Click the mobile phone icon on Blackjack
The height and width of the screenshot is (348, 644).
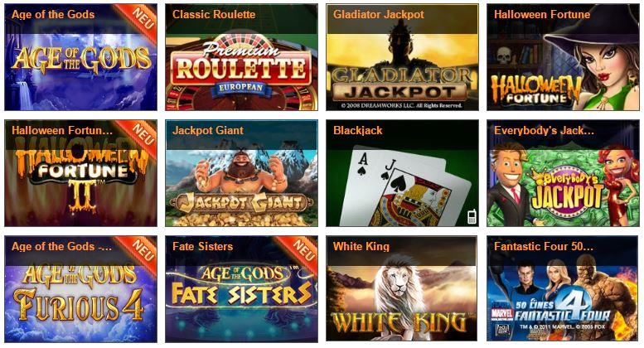tap(472, 216)
